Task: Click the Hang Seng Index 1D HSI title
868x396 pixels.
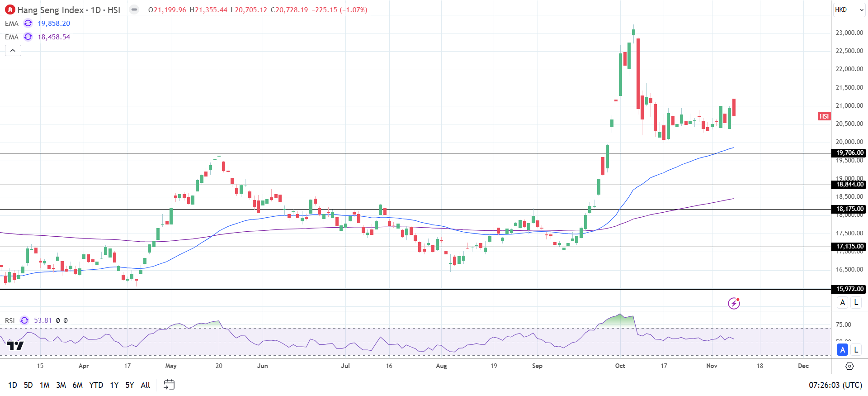Action: tap(69, 10)
